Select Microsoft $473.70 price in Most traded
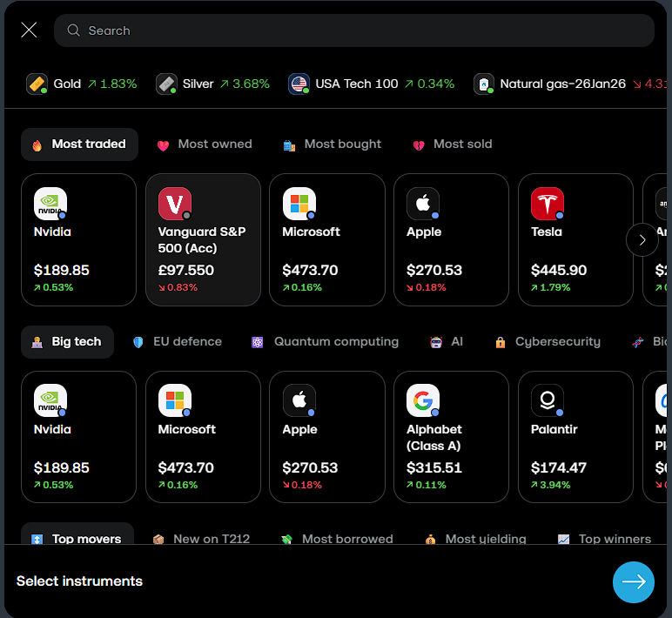 pyautogui.click(x=310, y=270)
